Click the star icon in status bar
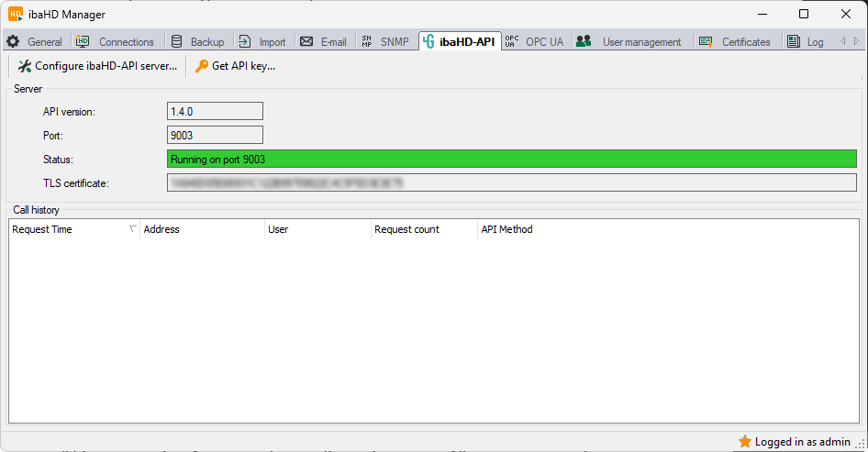Viewport: 868px width, 452px height. pos(745,441)
